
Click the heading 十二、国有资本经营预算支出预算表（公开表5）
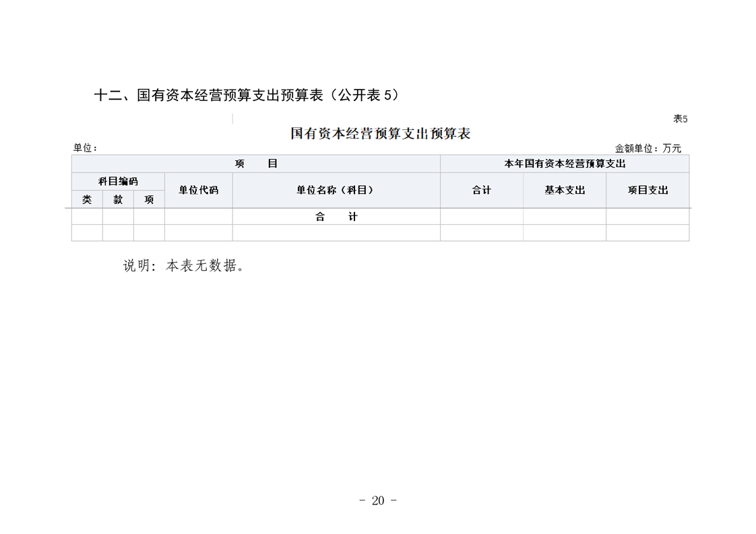coord(247,95)
